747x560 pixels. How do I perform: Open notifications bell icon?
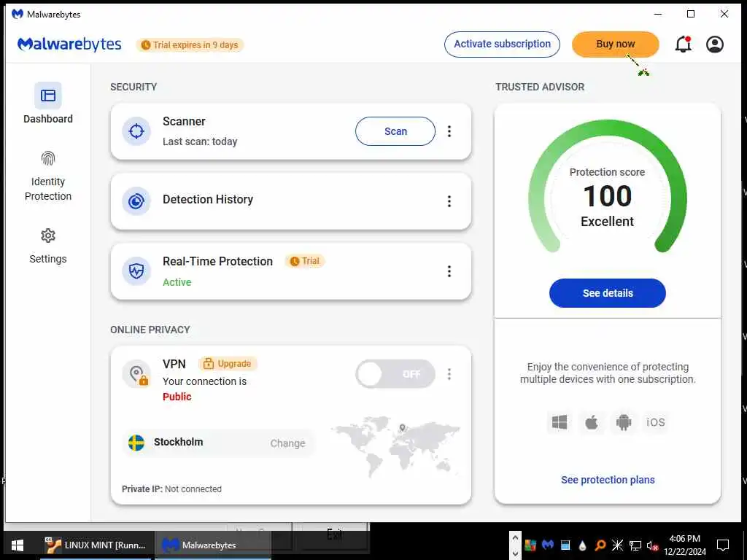point(683,44)
